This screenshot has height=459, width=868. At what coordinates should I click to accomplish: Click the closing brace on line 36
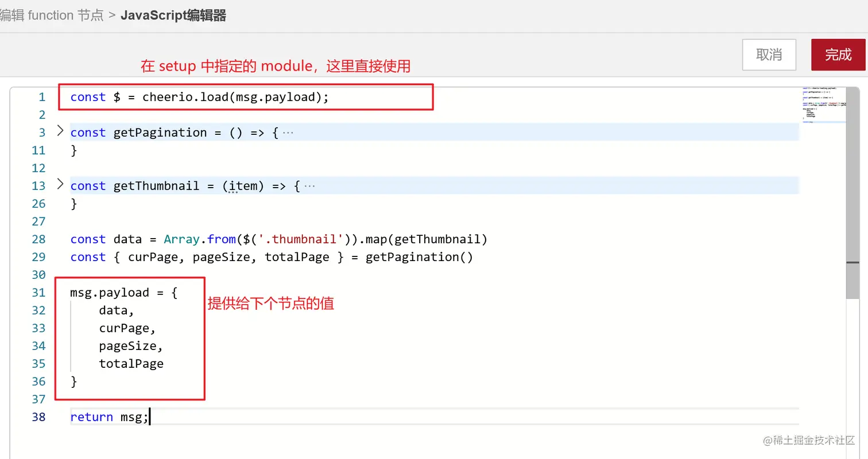pos(73,382)
